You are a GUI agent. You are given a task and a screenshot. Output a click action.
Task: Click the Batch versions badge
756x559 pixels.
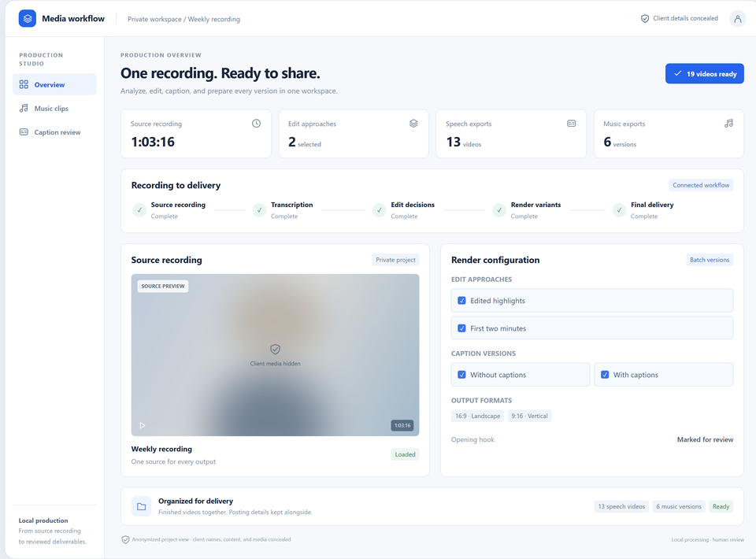click(x=710, y=260)
